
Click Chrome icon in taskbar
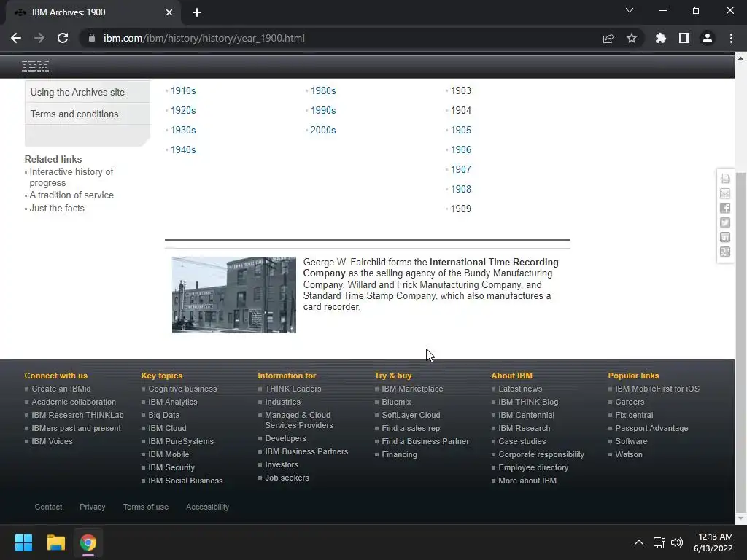[x=88, y=542]
